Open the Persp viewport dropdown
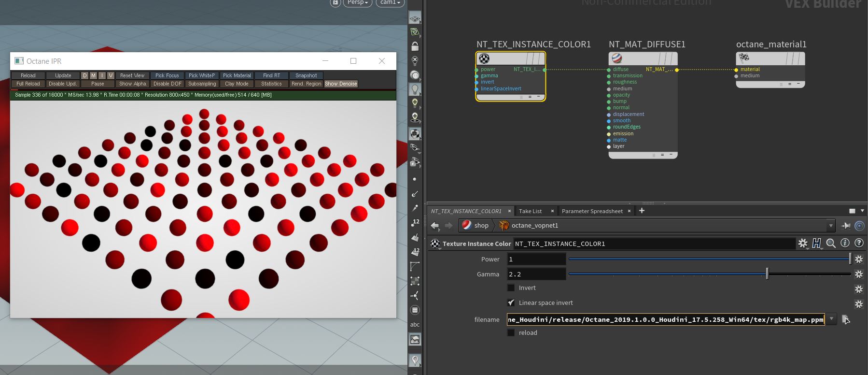This screenshot has height=375, width=868. pyautogui.click(x=358, y=2)
